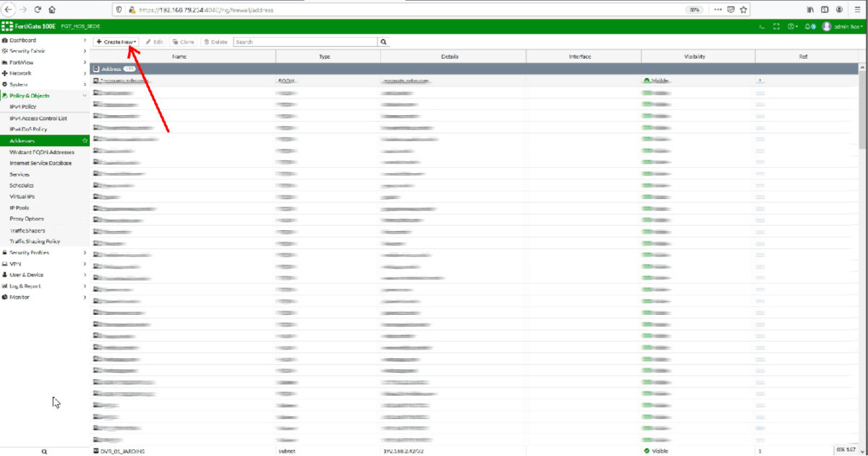This screenshot has height=456, width=868.
Task: Click the search magnifier in the toolbar
Action: (383, 41)
